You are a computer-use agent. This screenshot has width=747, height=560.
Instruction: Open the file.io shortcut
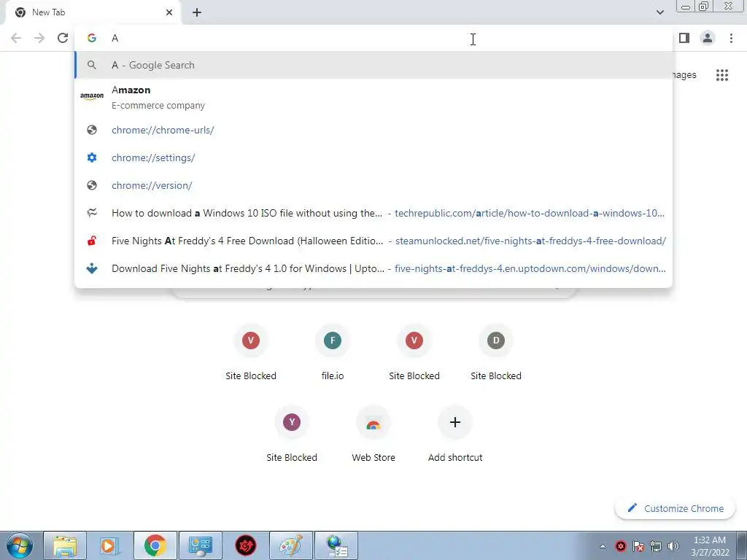333,352
